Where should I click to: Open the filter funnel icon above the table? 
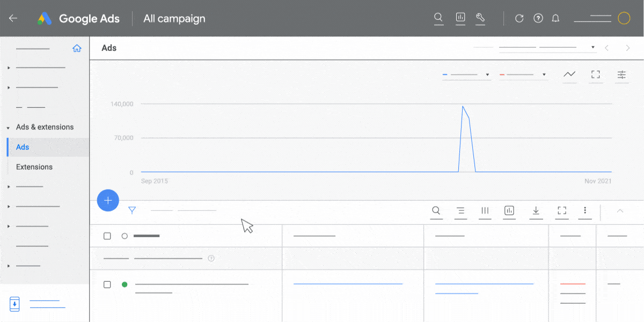coord(133,210)
